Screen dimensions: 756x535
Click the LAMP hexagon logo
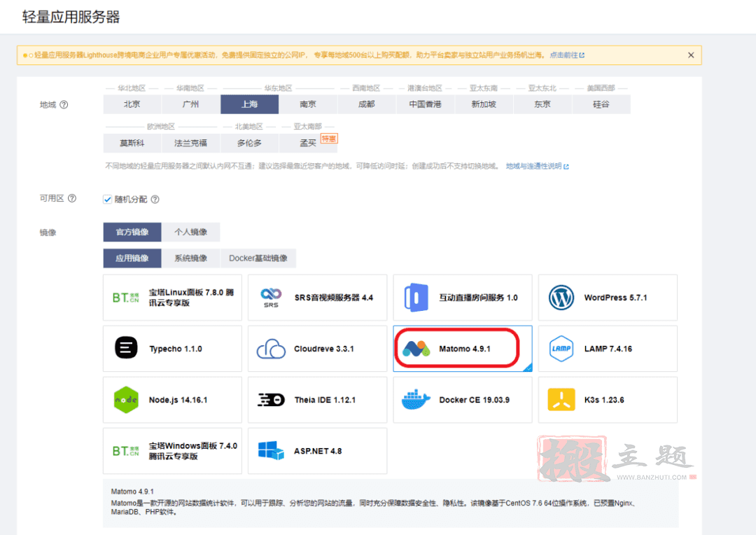[561, 348]
